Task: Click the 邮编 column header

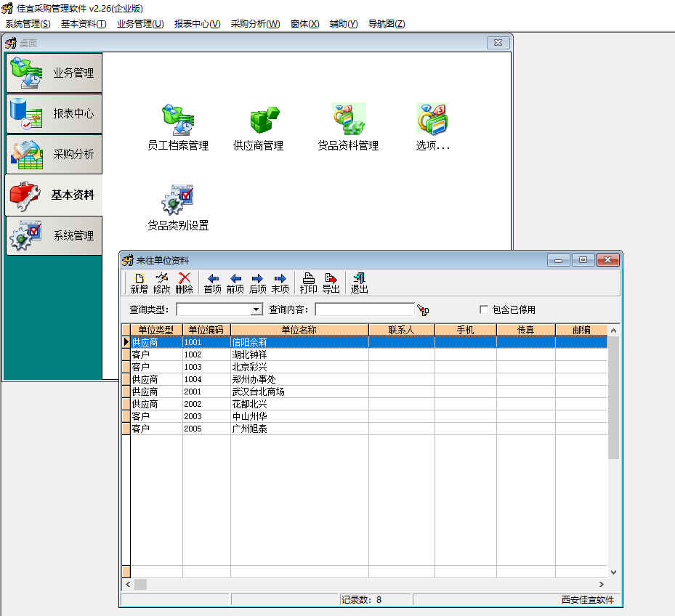Action: [x=581, y=330]
